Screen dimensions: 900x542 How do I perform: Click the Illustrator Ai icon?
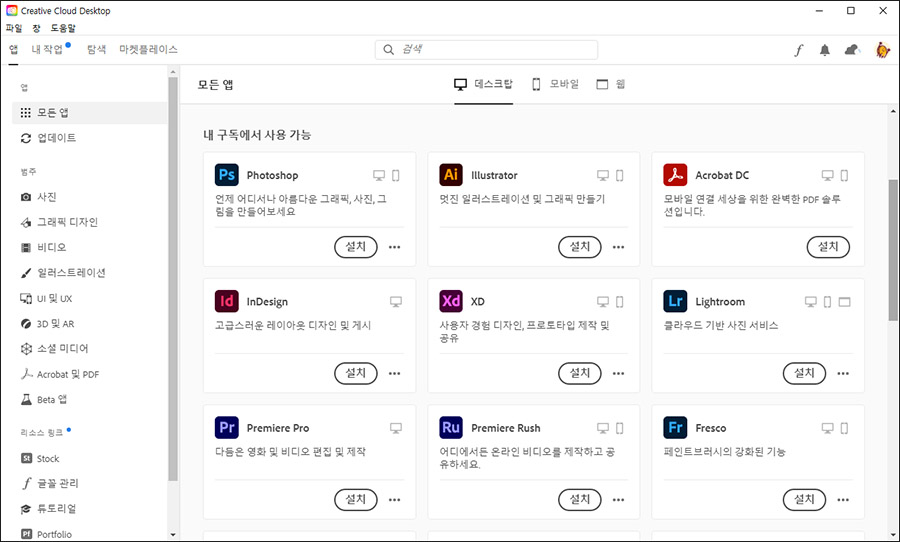[x=451, y=175]
